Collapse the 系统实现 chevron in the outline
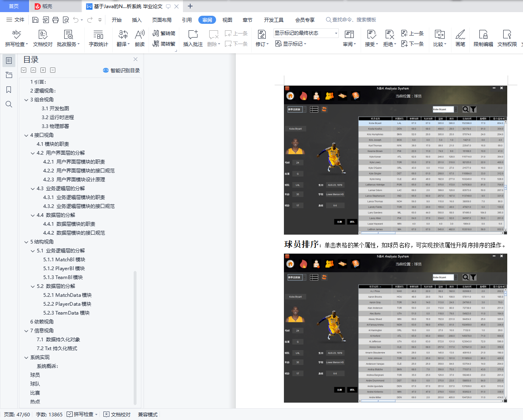The image size is (523, 420). point(26,357)
